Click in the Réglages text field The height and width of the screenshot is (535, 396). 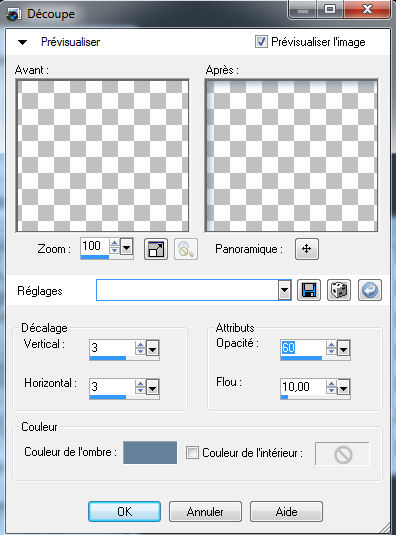click(187, 290)
